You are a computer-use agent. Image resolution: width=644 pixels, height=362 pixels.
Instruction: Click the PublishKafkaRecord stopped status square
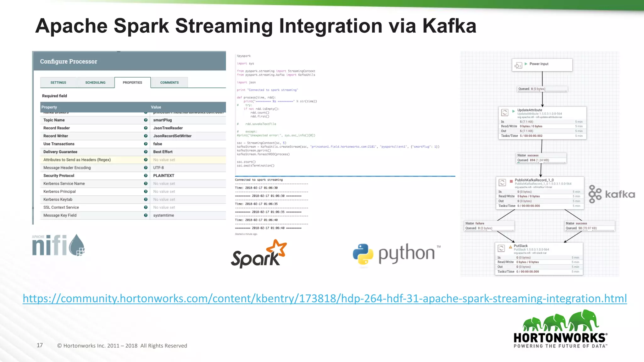coord(511,181)
